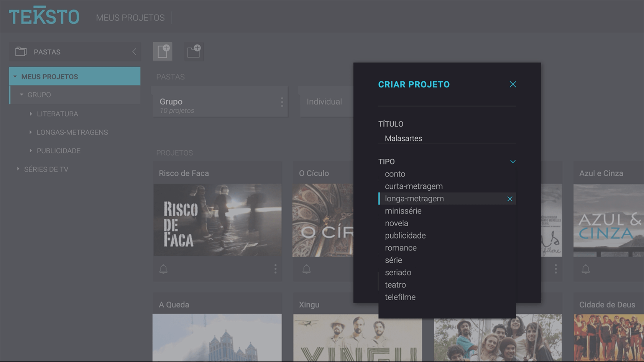This screenshot has height=362, width=644.
Task: Click the Xingu project title
Action: click(309, 305)
